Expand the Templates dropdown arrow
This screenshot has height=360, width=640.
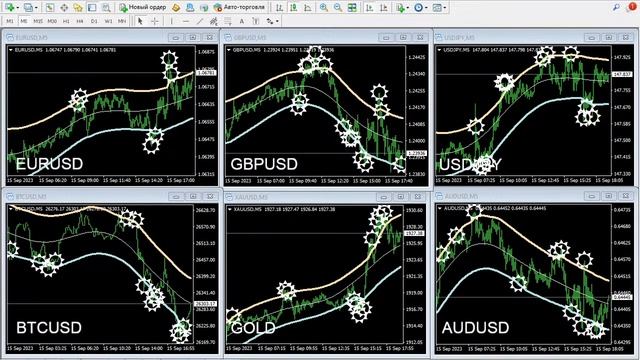444,7
